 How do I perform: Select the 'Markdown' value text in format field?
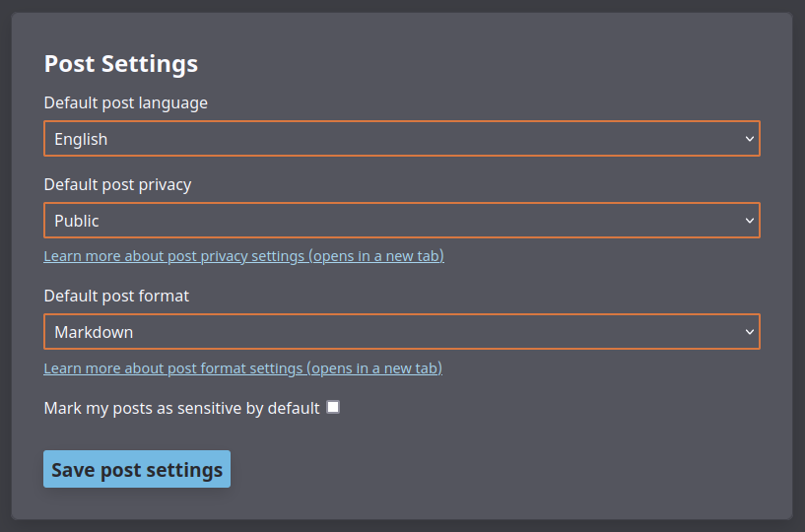[x=94, y=332]
